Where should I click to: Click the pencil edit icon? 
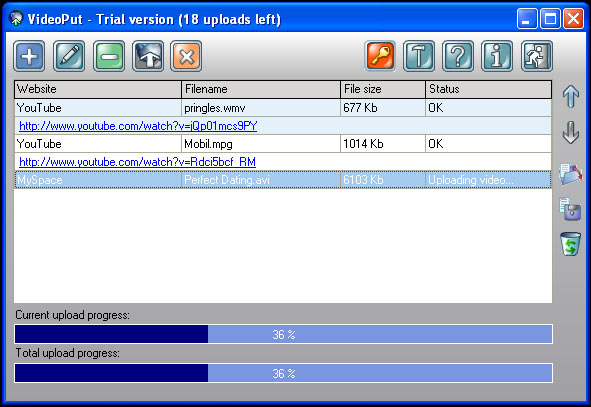69,57
